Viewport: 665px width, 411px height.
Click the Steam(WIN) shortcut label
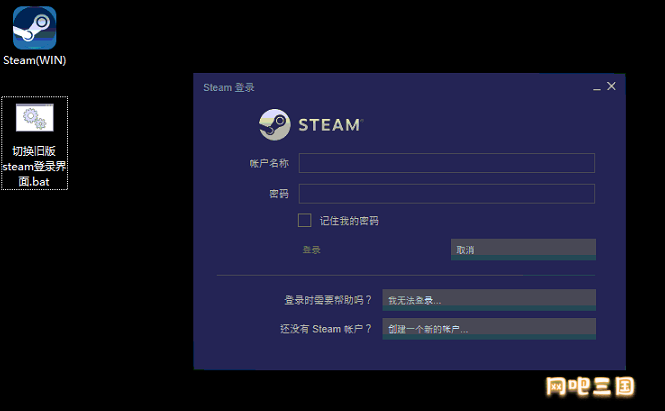(x=35, y=60)
